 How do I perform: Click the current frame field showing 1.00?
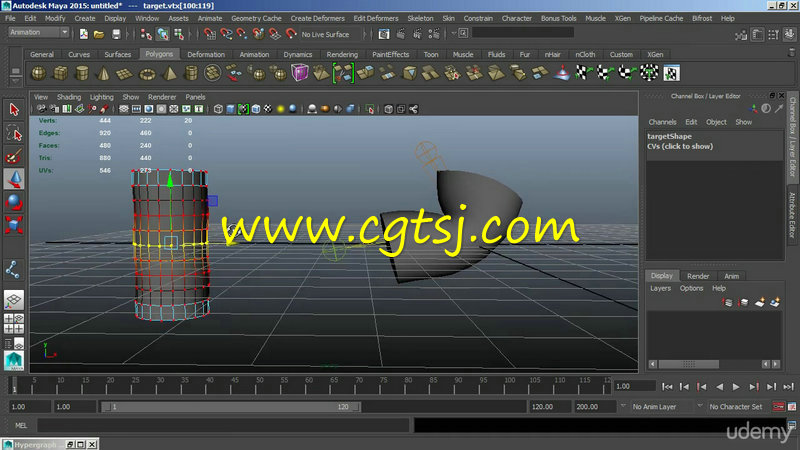point(634,387)
